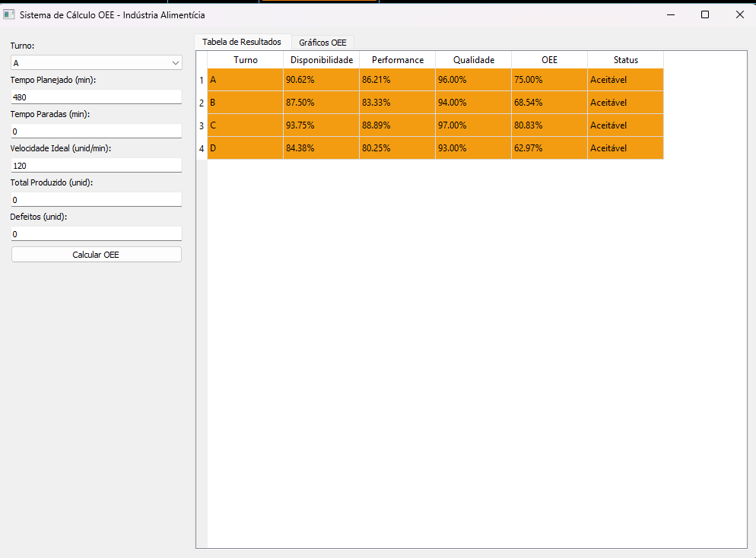Select row header number 3

[x=202, y=125]
